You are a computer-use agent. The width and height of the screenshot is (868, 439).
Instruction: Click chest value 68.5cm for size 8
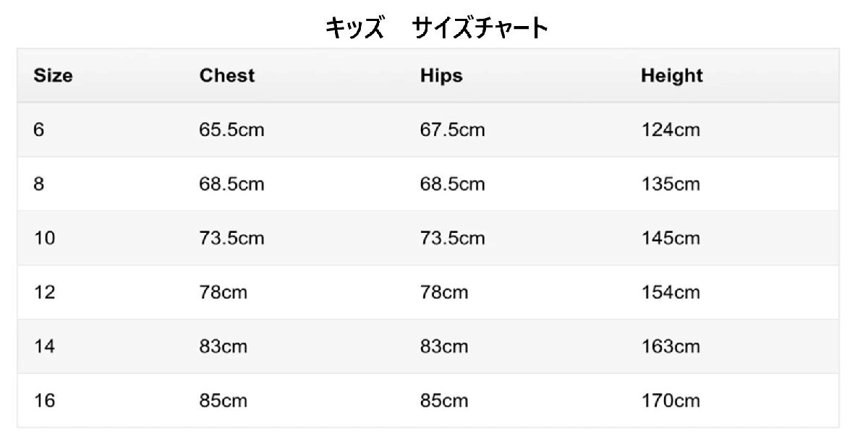(x=231, y=184)
